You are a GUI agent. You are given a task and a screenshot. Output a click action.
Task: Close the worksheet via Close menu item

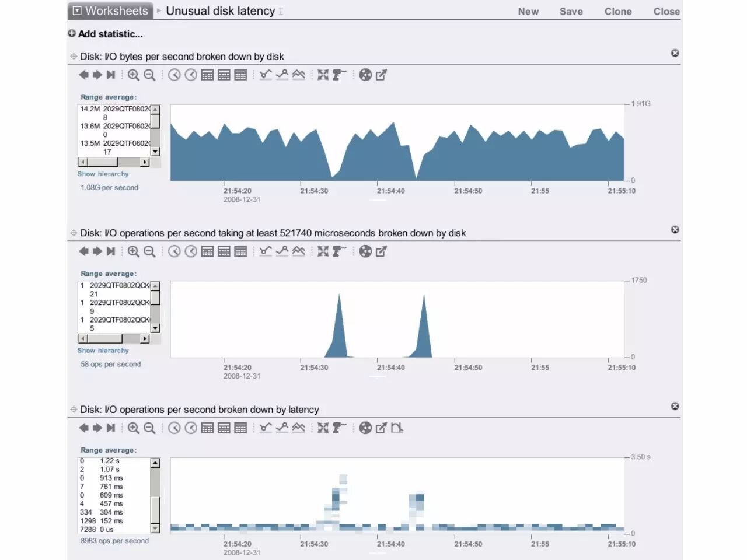[666, 11]
